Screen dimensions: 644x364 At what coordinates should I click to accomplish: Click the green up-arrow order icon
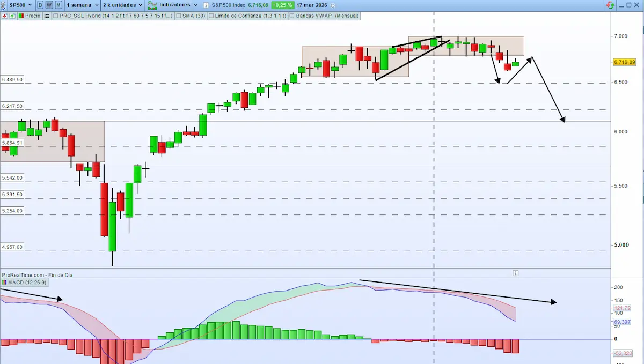11,16
